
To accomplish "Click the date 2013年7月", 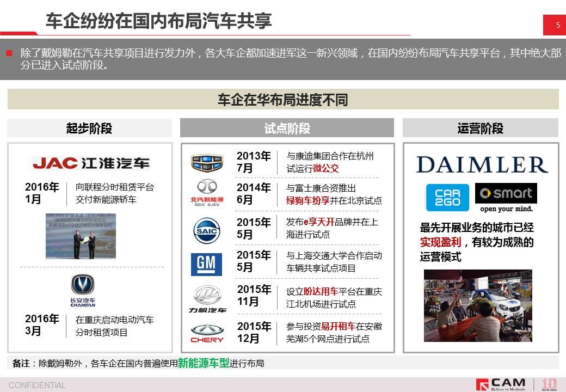I will (254, 162).
